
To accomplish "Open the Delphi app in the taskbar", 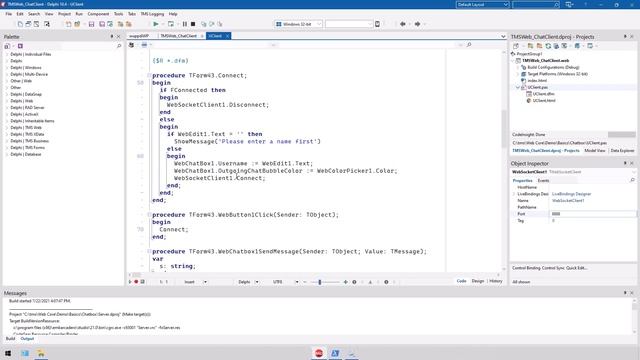I will [x=335, y=353].
